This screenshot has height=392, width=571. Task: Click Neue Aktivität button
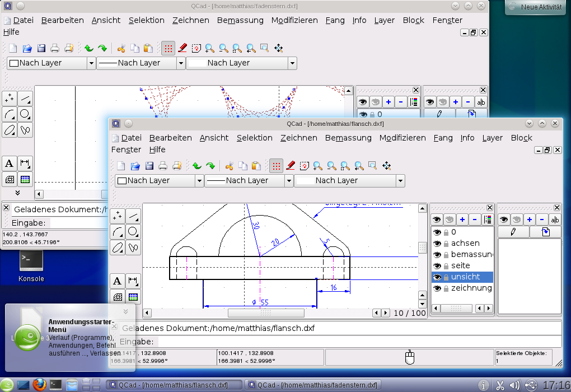pos(535,7)
